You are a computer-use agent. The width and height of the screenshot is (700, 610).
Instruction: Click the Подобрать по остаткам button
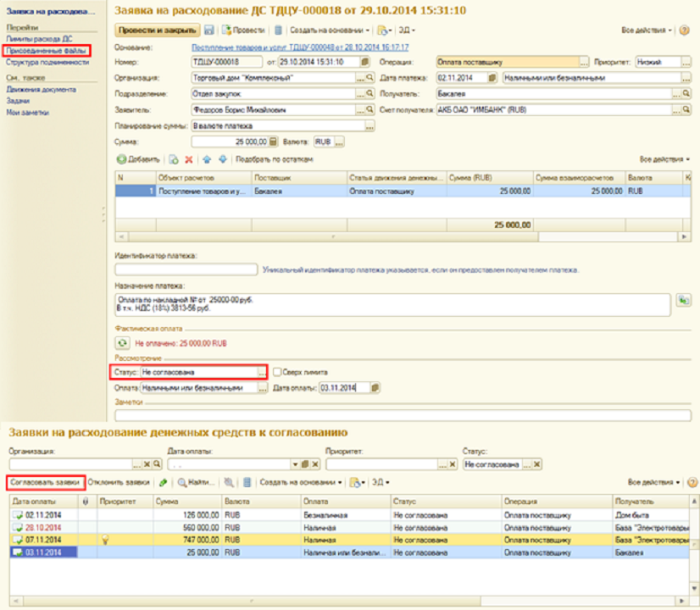tap(274, 159)
